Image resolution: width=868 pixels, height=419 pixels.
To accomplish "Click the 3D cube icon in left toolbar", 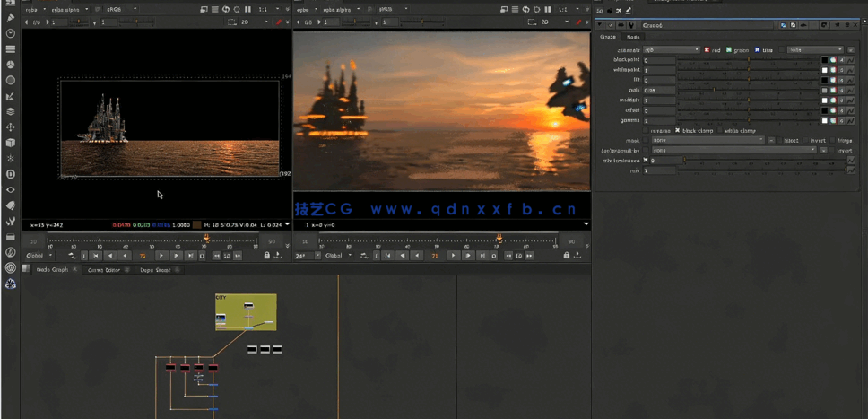I will (11, 143).
